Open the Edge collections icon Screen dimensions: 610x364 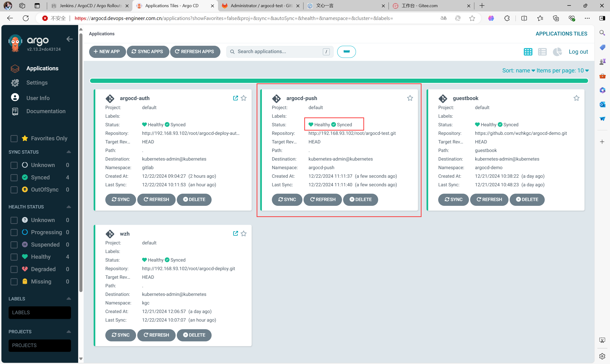pyautogui.click(x=556, y=18)
